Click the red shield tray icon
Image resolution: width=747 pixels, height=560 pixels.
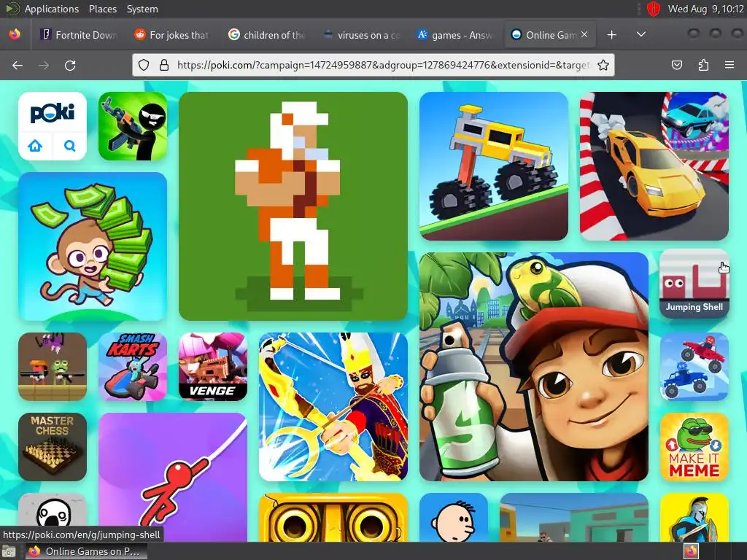point(653,9)
